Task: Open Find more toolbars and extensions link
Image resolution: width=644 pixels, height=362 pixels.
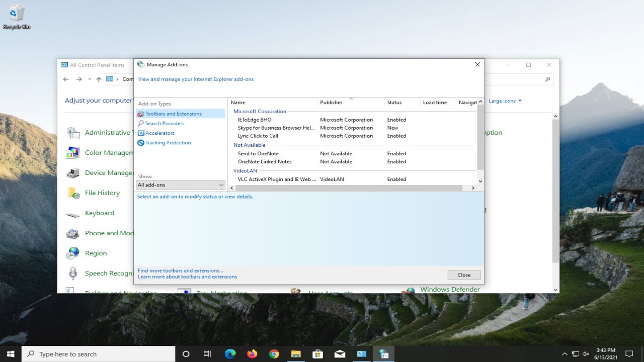Action: 180,270
